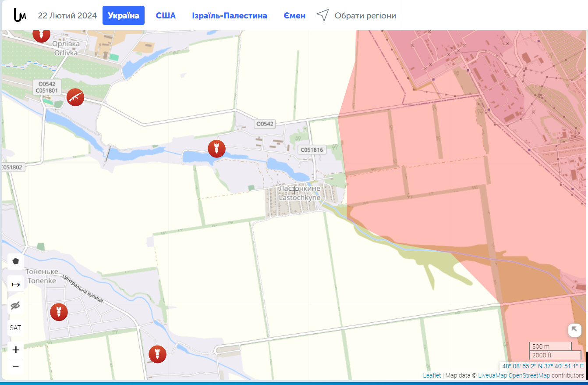Image resolution: width=588 pixels, height=385 pixels.
Task: Open Обрати регіони region selector
Action: pyautogui.click(x=356, y=16)
